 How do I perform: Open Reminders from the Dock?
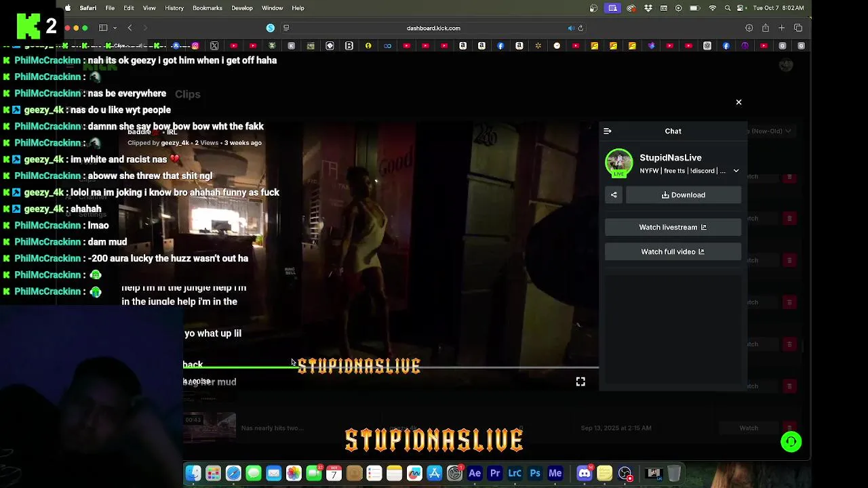374,473
